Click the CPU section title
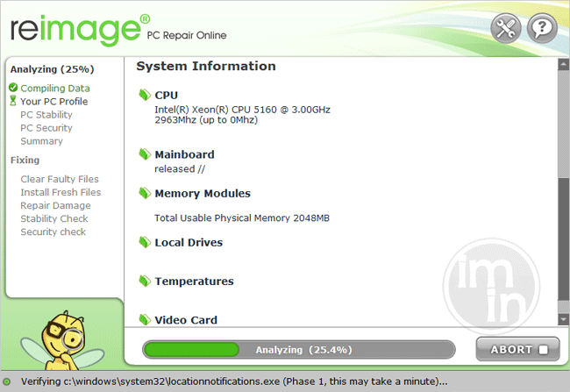 pyautogui.click(x=166, y=96)
